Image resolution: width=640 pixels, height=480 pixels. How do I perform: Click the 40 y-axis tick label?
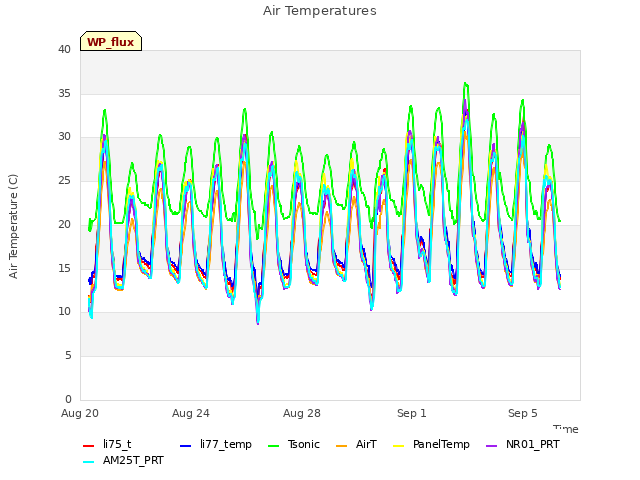pos(64,49)
